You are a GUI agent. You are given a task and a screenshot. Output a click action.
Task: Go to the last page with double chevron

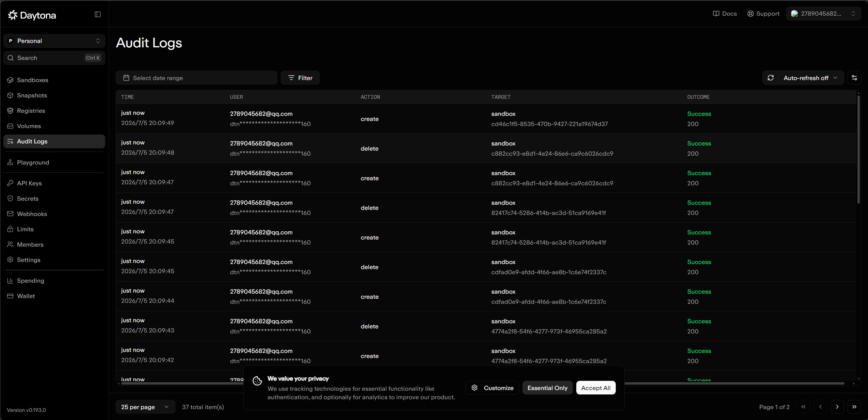(x=854, y=407)
